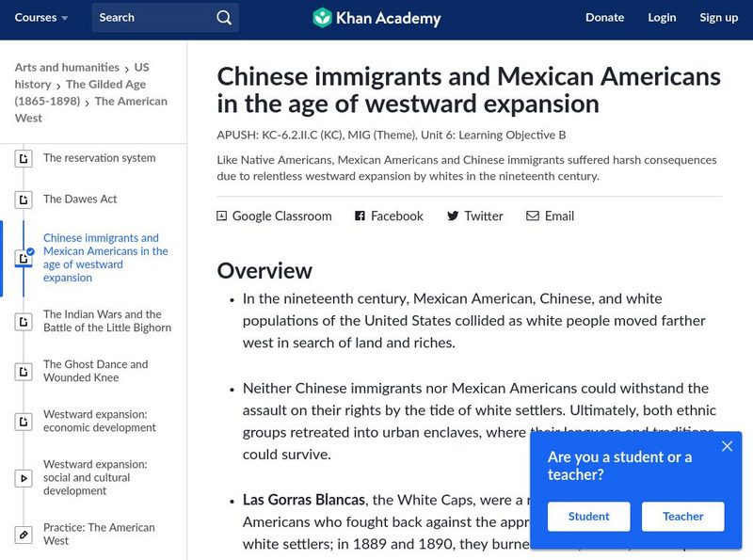753x560 pixels.
Task: Click the Email envelope icon
Action: pyautogui.click(x=533, y=216)
